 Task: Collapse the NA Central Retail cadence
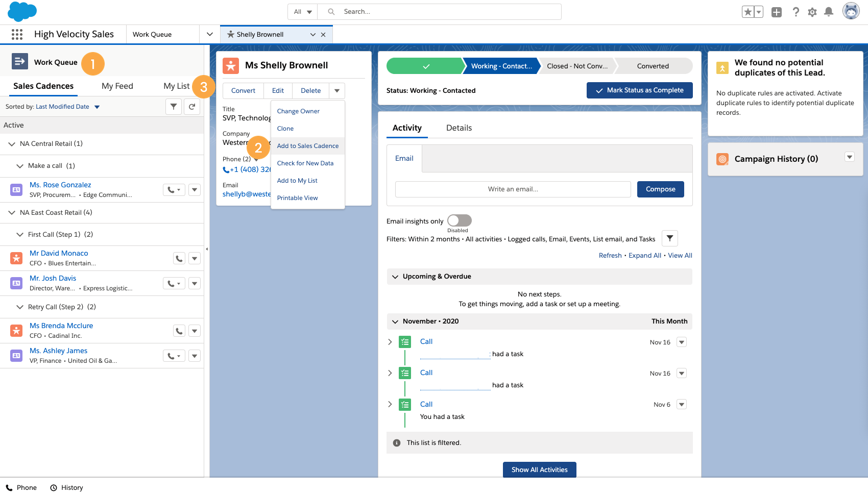[x=12, y=144]
